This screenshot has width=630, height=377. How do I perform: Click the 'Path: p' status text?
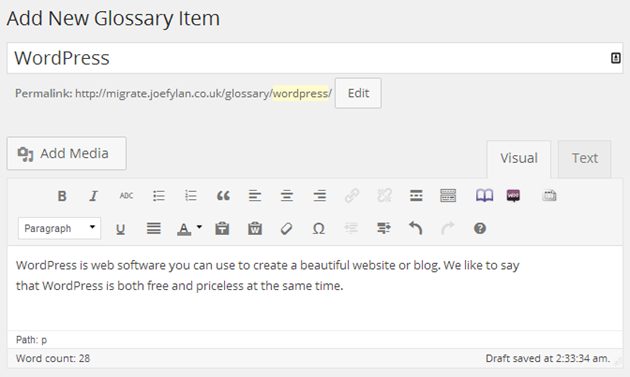[31, 340]
